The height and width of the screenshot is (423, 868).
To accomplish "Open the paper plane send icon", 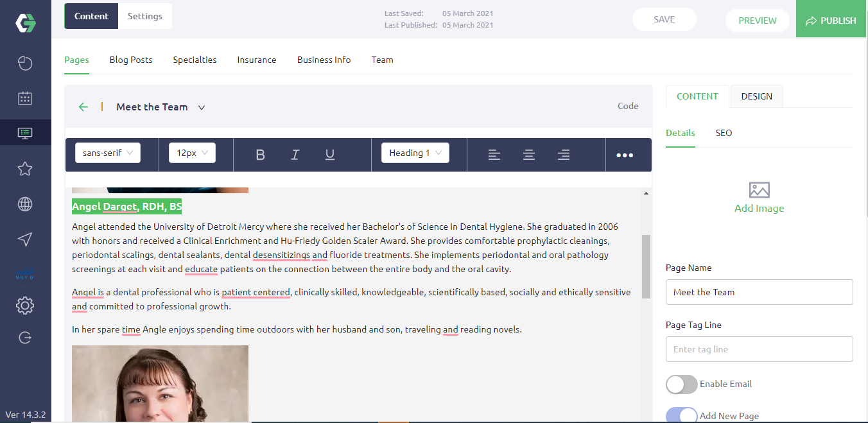I will [25, 239].
